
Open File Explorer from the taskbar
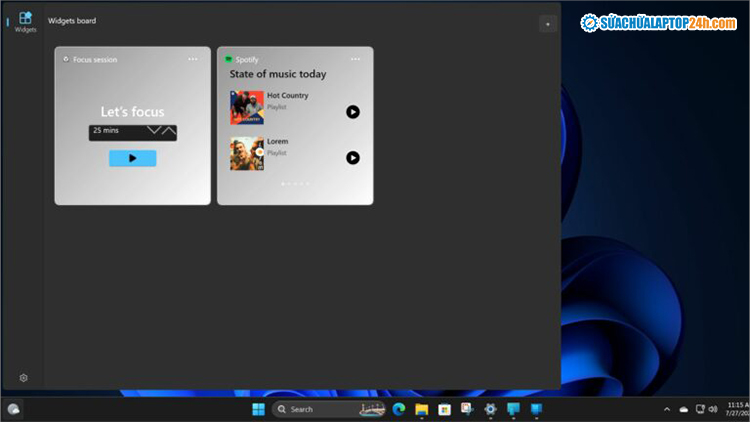[x=421, y=410]
